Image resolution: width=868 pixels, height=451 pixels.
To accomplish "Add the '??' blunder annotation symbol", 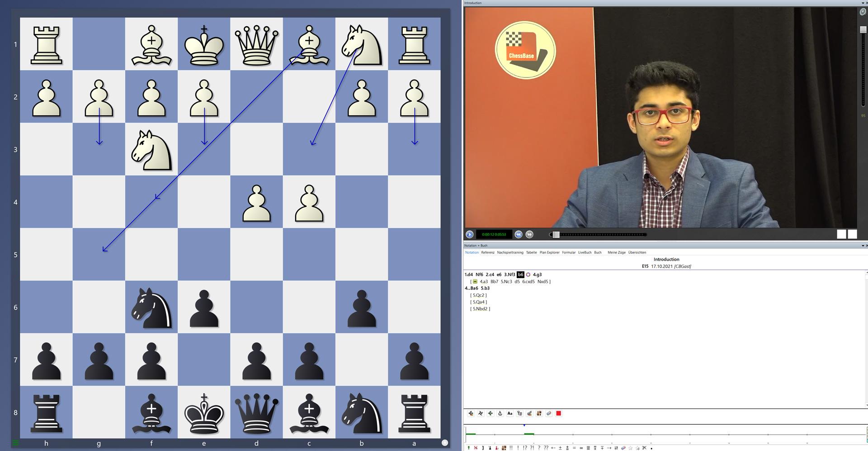I will point(546,448).
